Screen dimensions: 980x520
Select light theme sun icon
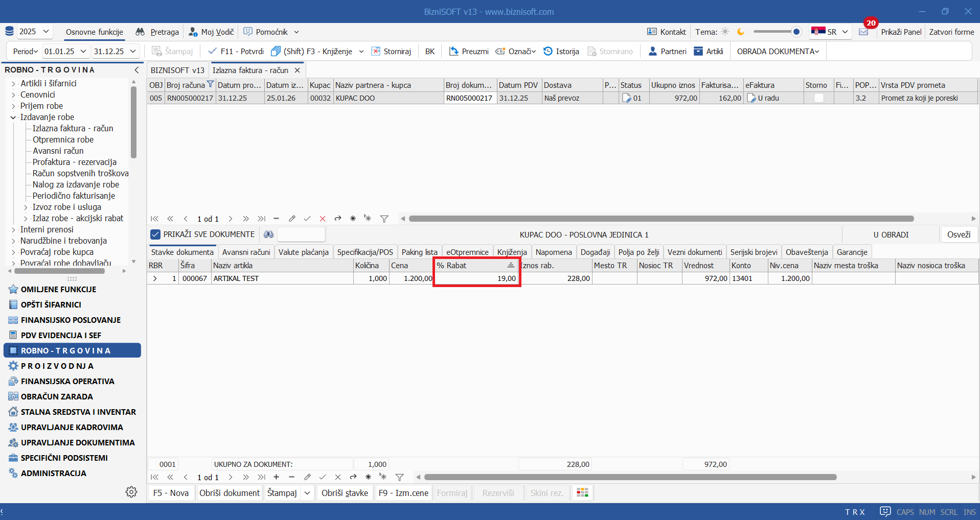pos(725,32)
